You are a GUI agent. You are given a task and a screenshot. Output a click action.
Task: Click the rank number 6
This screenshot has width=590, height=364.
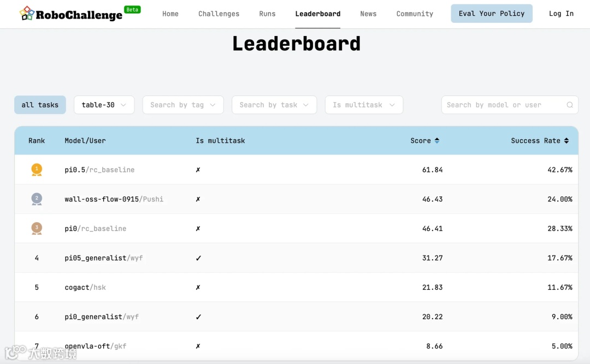tap(37, 317)
